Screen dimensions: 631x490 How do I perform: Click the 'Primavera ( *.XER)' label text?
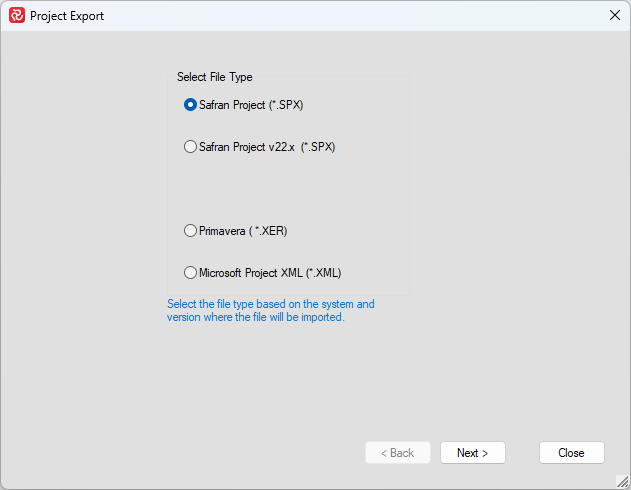coord(243,231)
